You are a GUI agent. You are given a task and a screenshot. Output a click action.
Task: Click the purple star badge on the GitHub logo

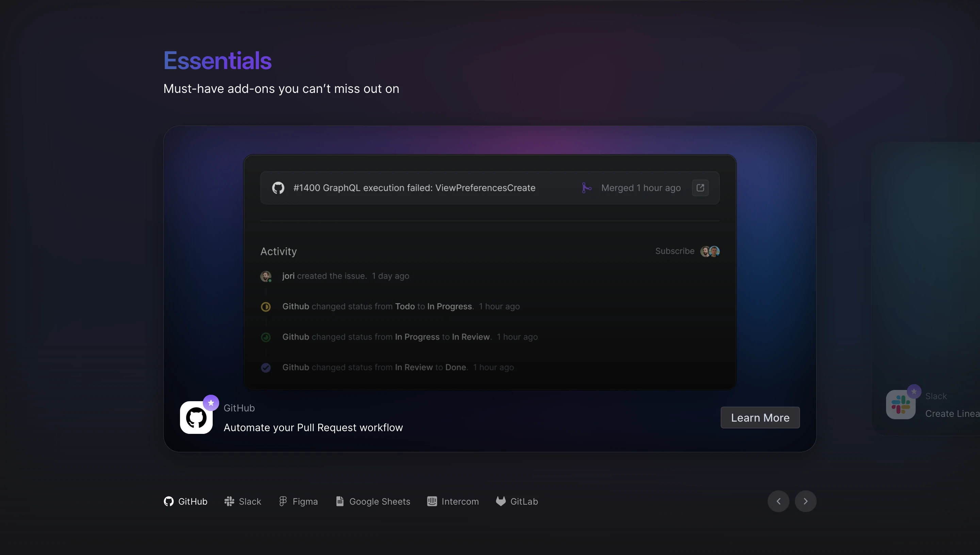[x=211, y=403]
